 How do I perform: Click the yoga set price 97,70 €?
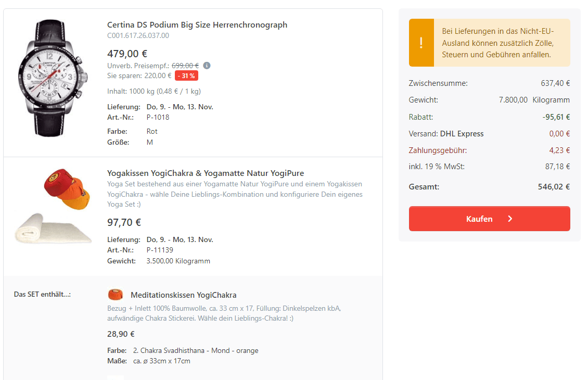coord(124,222)
